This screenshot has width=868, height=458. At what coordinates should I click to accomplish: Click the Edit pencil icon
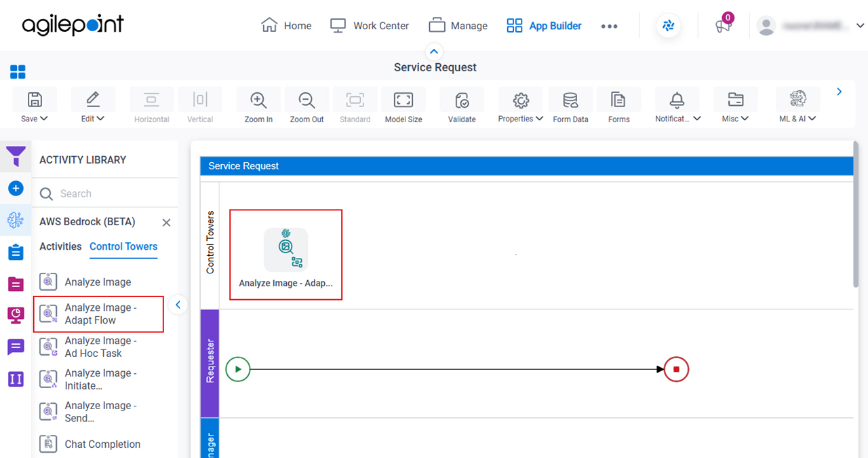point(93,100)
